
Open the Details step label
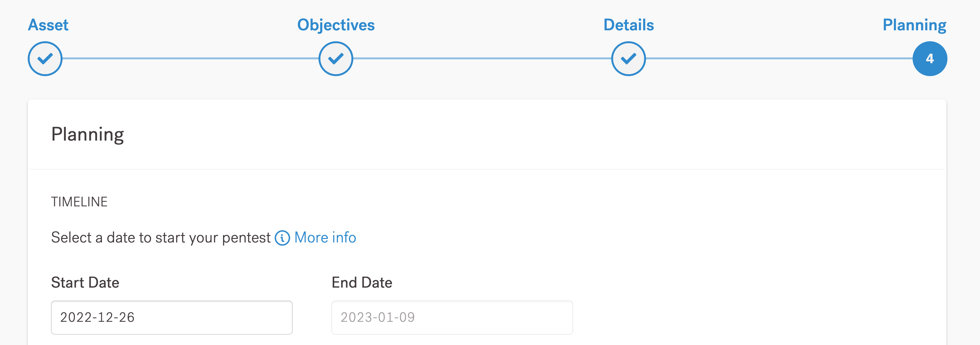tap(629, 25)
